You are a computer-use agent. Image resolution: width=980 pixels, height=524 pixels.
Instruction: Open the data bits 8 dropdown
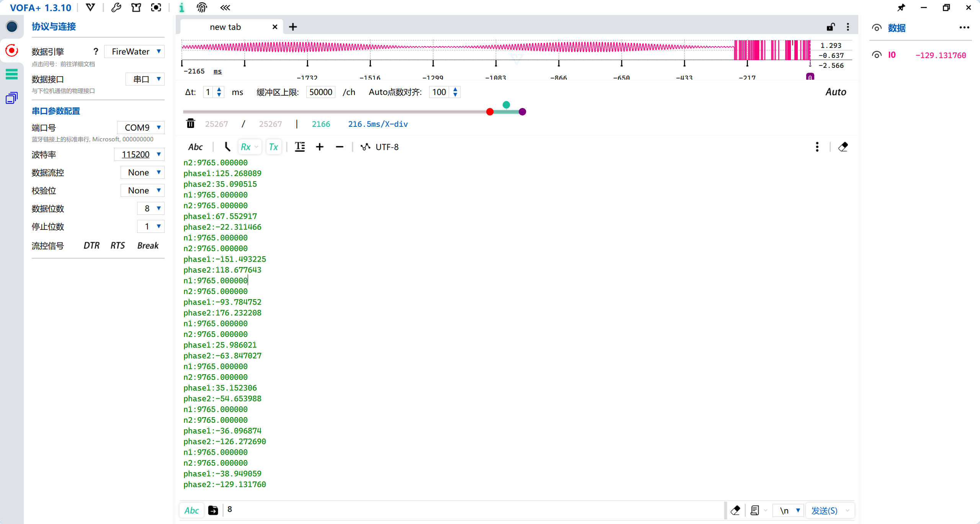[151, 208]
